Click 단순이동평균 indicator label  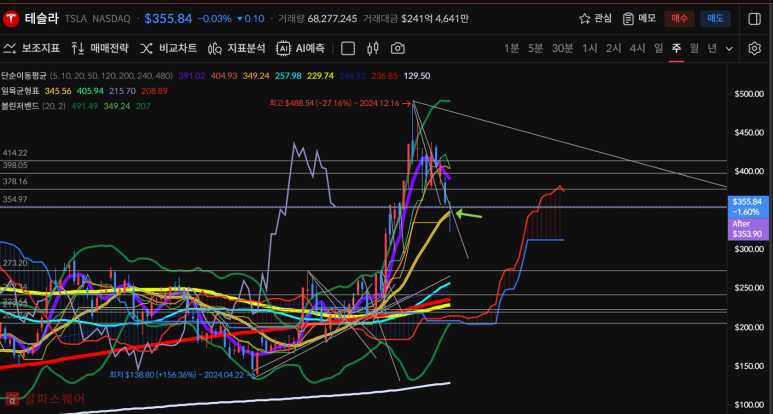pos(24,76)
